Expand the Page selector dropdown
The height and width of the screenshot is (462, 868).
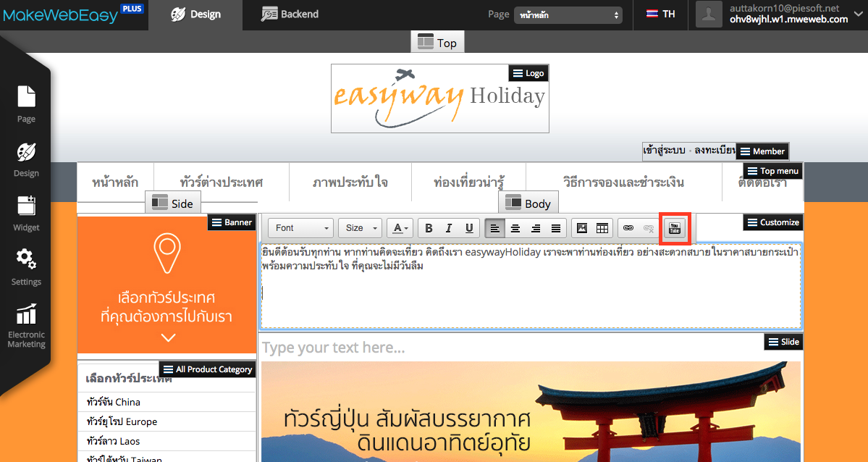point(568,14)
